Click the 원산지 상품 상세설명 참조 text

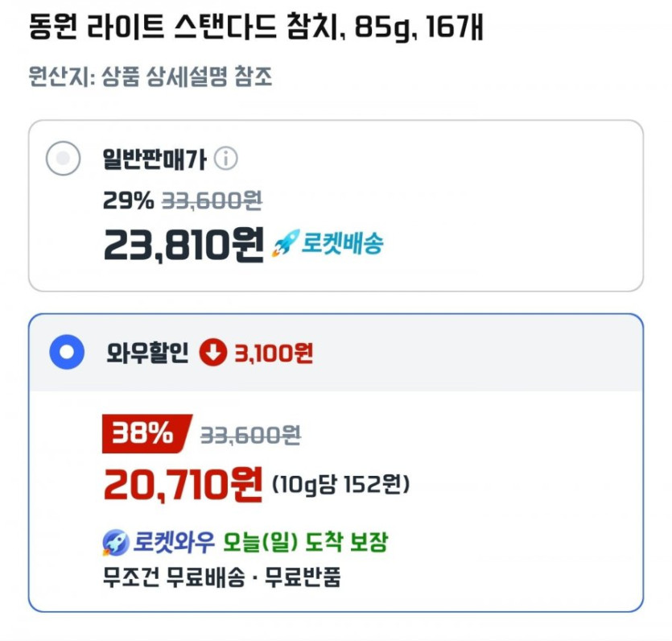pyautogui.click(x=150, y=77)
